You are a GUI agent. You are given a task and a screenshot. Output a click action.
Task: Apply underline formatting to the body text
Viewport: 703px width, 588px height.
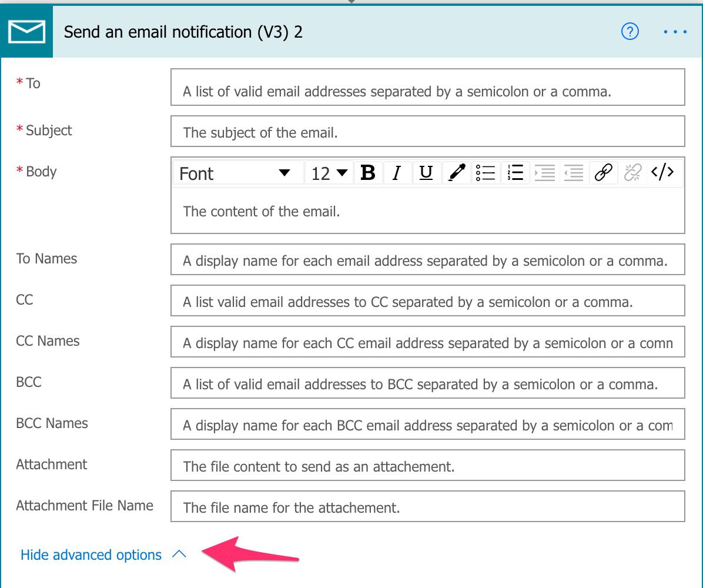(427, 172)
